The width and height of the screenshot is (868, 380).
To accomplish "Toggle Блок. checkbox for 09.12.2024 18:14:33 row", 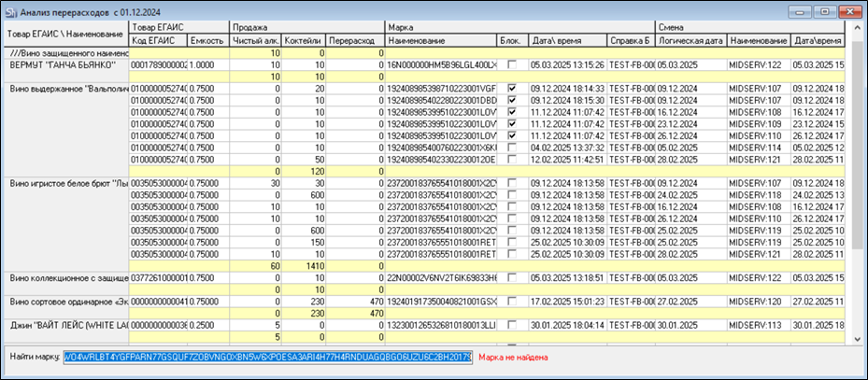I will coord(512,88).
